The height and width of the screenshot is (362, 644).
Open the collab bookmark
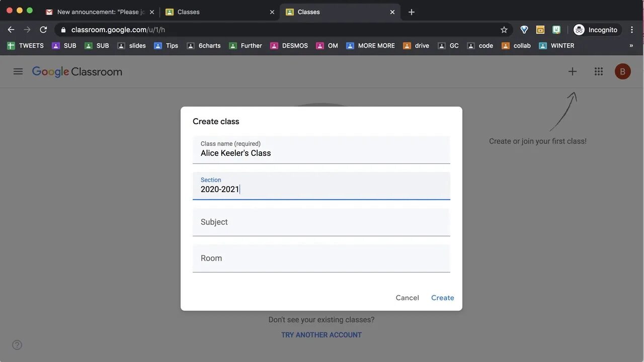(x=516, y=46)
